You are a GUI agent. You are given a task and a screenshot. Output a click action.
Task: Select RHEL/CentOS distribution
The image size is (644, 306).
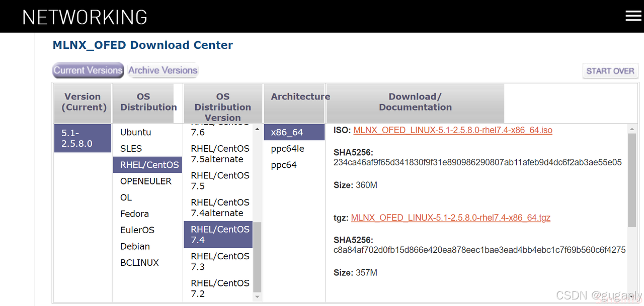coord(147,165)
